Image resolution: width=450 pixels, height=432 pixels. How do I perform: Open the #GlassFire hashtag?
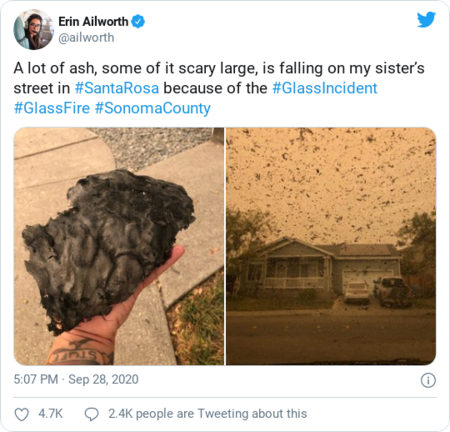pyautogui.click(x=52, y=108)
